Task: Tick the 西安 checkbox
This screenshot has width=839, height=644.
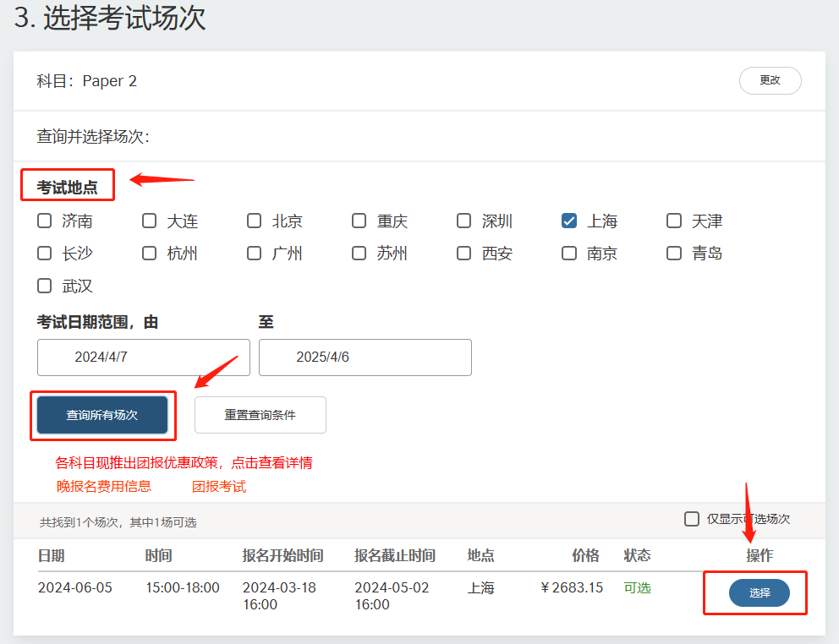Action: click(464, 254)
